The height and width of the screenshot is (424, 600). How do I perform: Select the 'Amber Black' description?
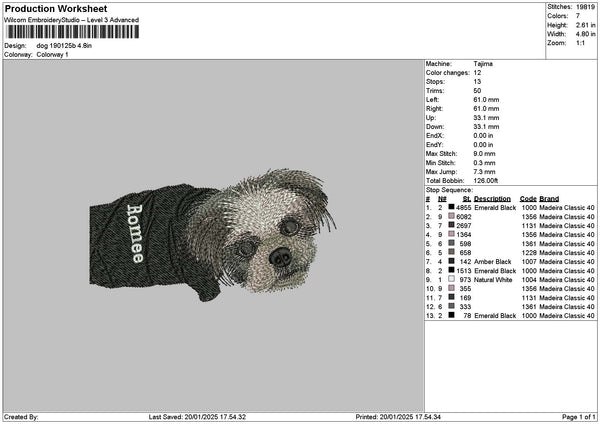492,262
